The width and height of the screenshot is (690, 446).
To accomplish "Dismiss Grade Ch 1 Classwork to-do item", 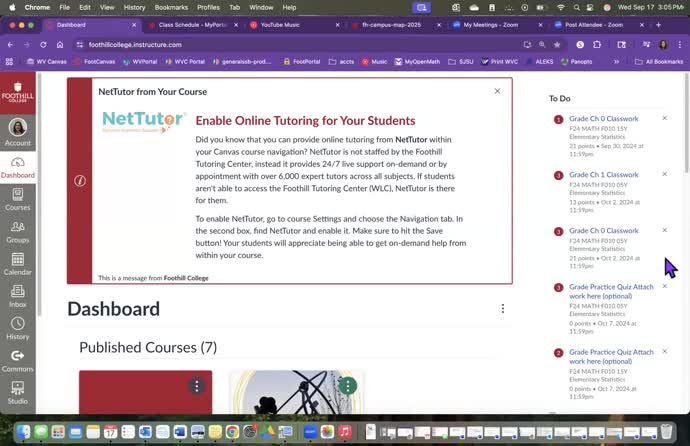I will pos(664,174).
